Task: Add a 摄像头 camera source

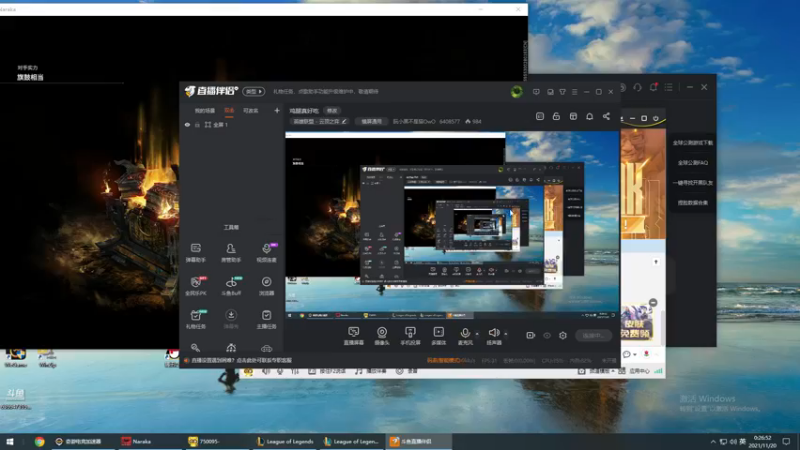Action: coord(382,336)
